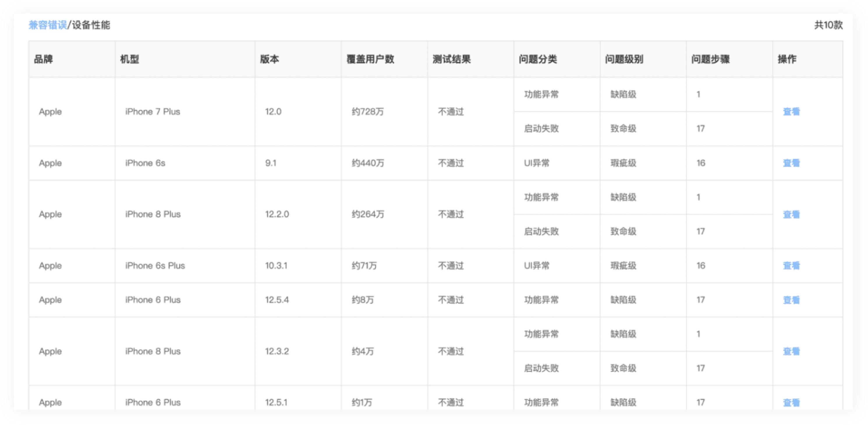
Task: Open 查看 link for iPhone 7 Plus
Action: pyautogui.click(x=791, y=111)
